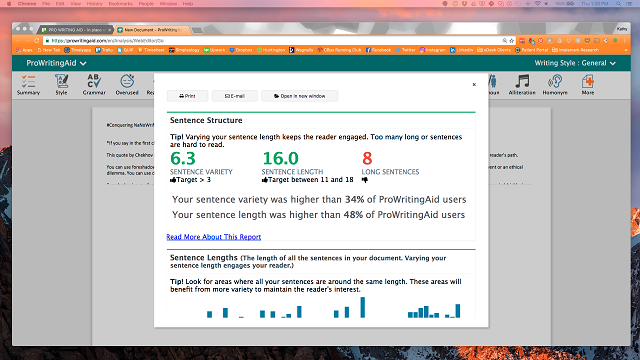Viewport: 640px width, 360px height.
Task: Open the CBus Running Club bookmark
Action: 340,50
